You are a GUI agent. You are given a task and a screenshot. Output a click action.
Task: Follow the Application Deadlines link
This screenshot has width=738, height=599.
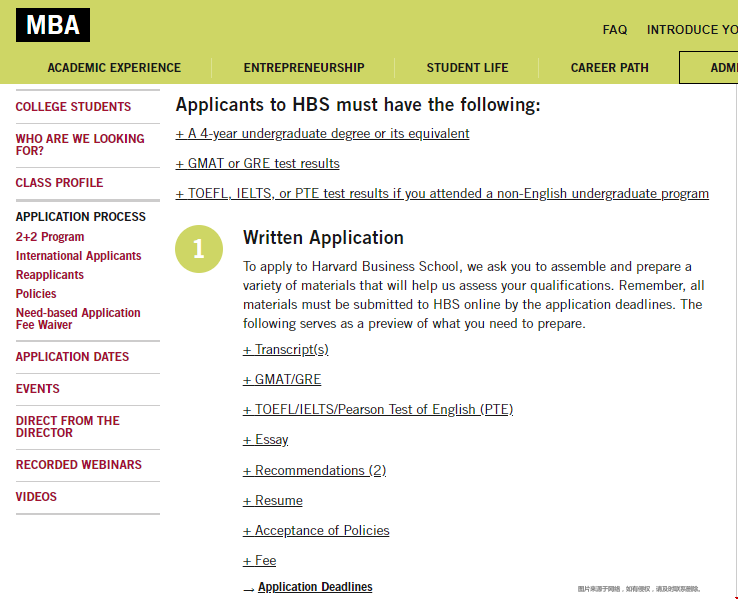pos(315,587)
